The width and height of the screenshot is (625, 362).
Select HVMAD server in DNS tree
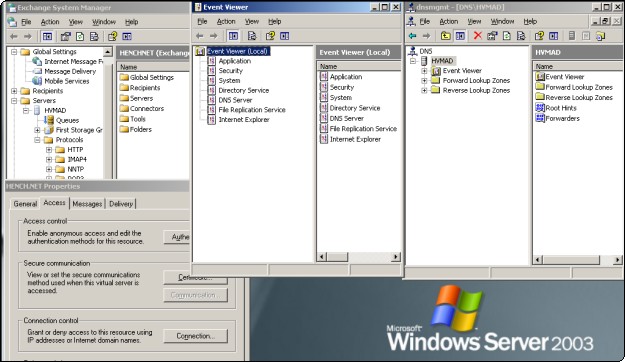[442, 61]
